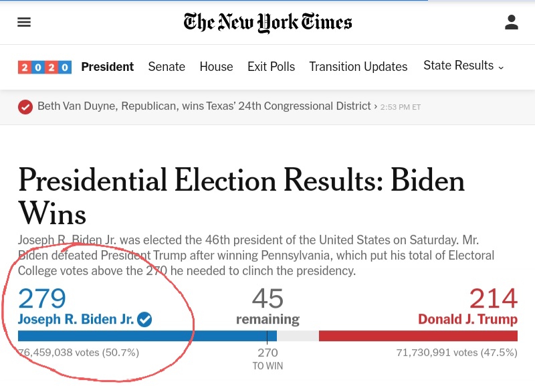
Task: Select the President tab
Action: (x=108, y=67)
